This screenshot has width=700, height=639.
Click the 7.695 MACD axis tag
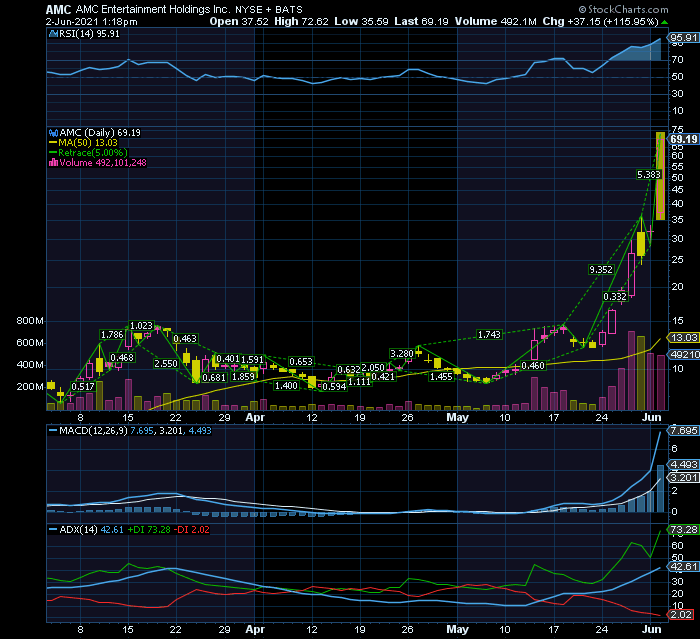(x=683, y=430)
